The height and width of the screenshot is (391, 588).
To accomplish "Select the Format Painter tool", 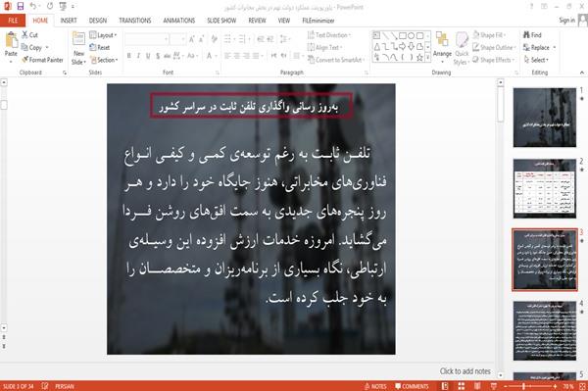I will [42, 60].
